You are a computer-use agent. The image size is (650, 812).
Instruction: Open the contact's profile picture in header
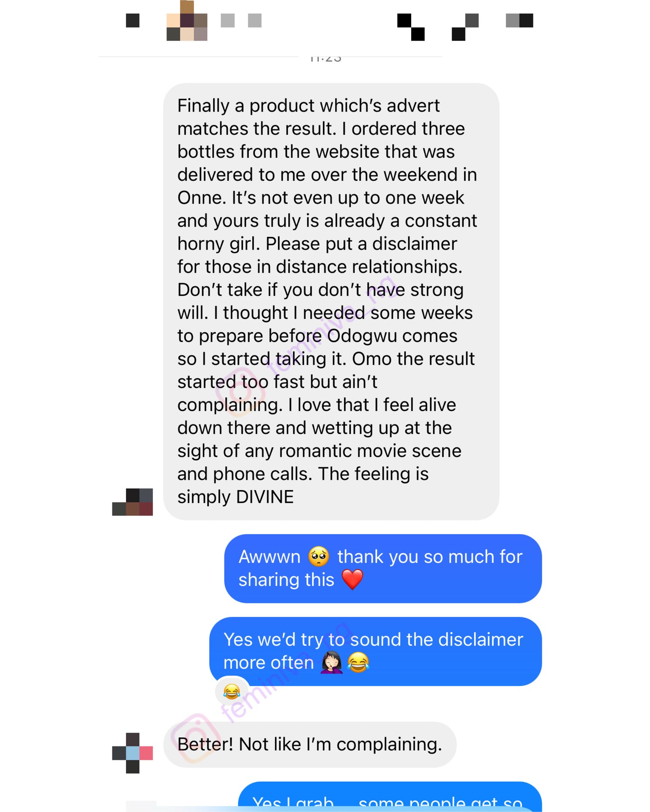tap(187, 21)
